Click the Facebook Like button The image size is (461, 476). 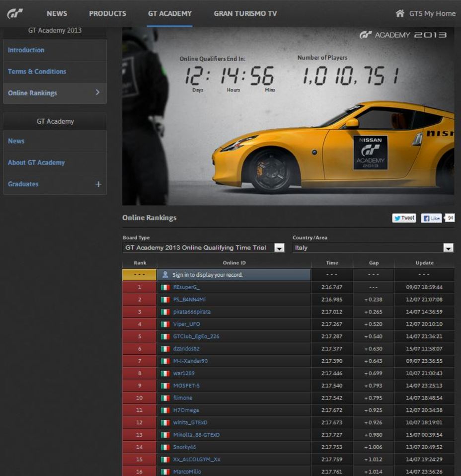point(431,218)
